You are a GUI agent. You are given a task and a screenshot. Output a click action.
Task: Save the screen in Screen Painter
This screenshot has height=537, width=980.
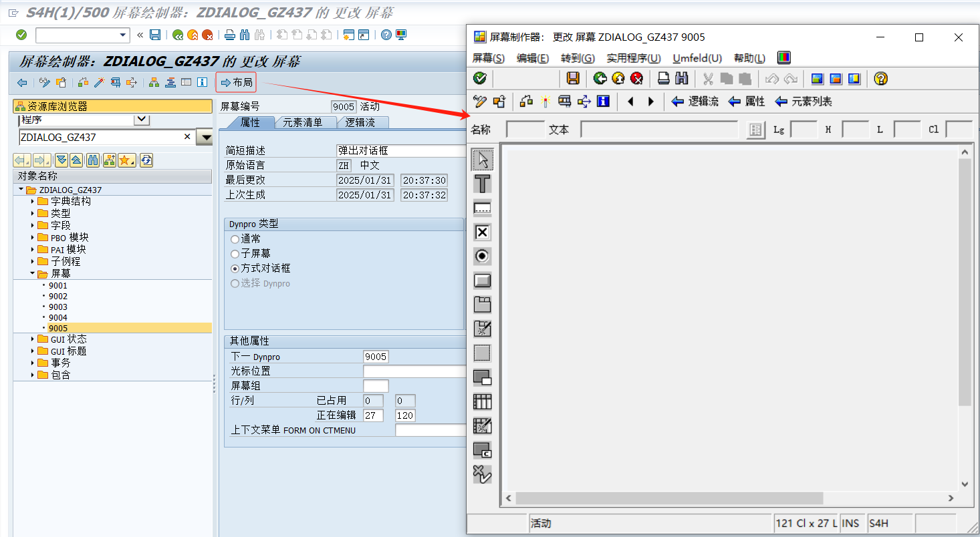pyautogui.click(x=573, y=78)
